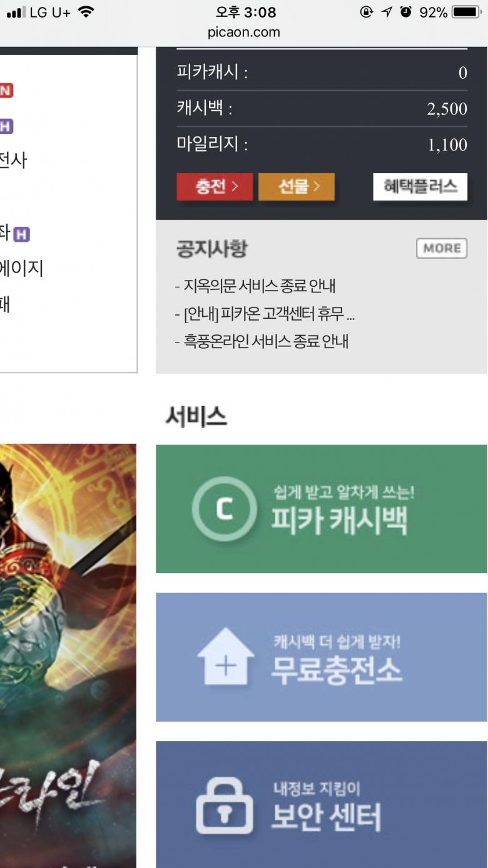Tap the purple H badge beside 좌 text
The width and height of the screenshot is (488, 868).
(x=22, y=235)
